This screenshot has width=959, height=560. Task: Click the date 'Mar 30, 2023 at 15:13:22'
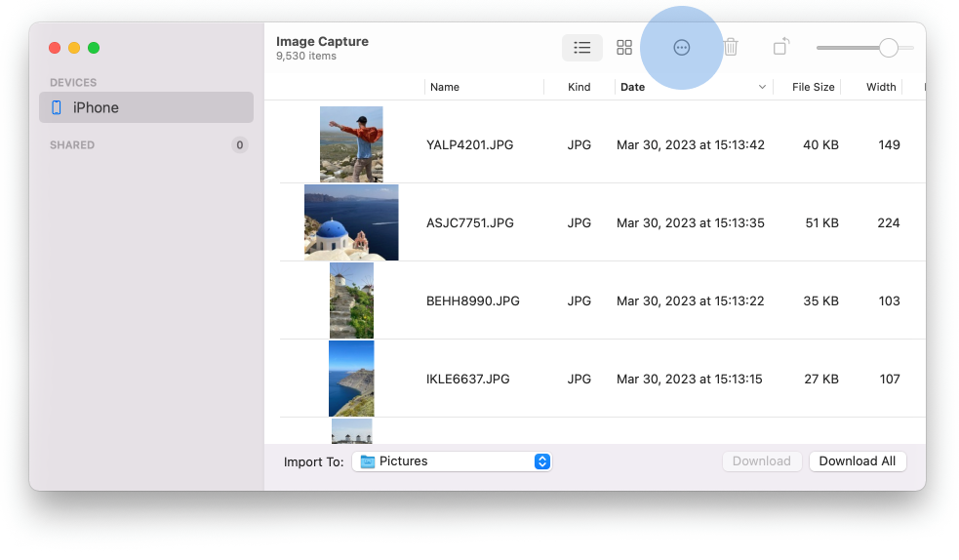coord(691,301)
